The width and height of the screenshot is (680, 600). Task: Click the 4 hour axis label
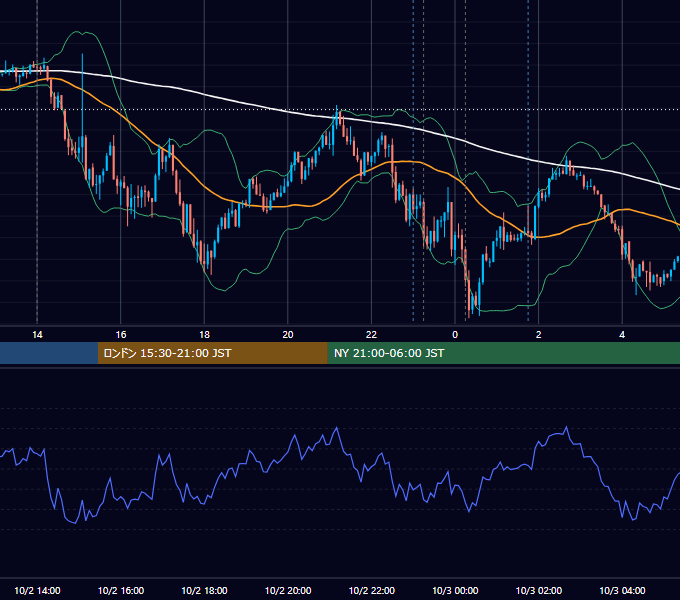pyautogui.click(x=622, y=335)
